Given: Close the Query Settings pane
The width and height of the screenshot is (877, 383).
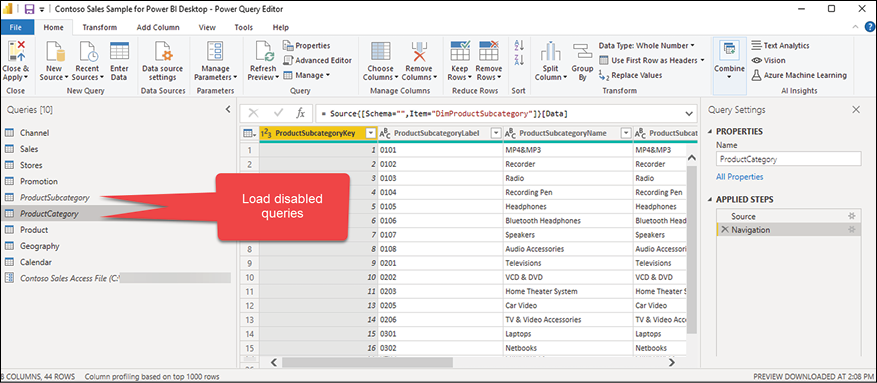Looking at the screenshot, I should 856,110.
